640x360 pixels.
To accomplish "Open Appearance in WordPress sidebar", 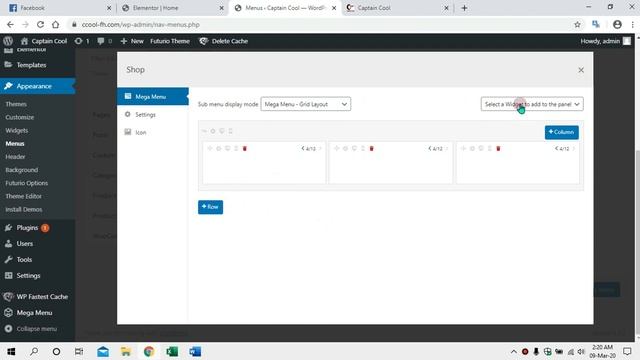I will coord(38,86).
